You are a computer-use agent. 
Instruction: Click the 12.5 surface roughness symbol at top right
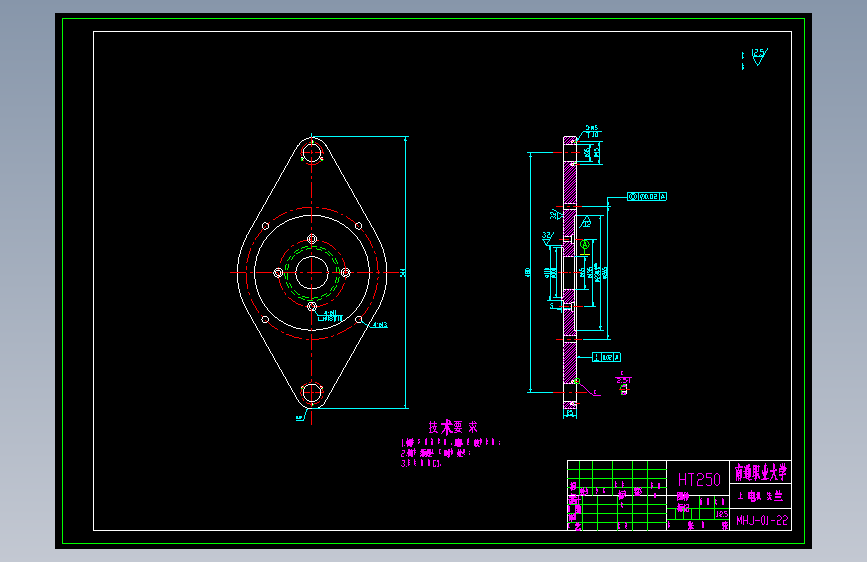coord(759,56)
